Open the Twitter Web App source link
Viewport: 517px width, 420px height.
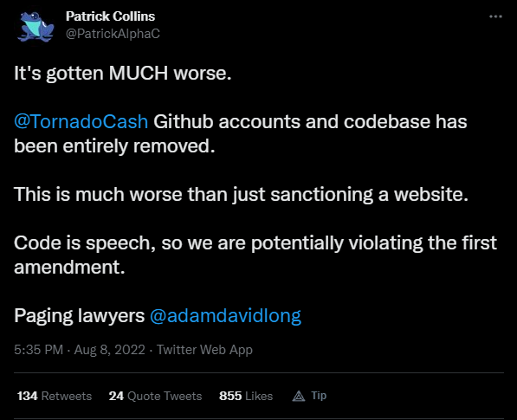click(x=204, y=350)
